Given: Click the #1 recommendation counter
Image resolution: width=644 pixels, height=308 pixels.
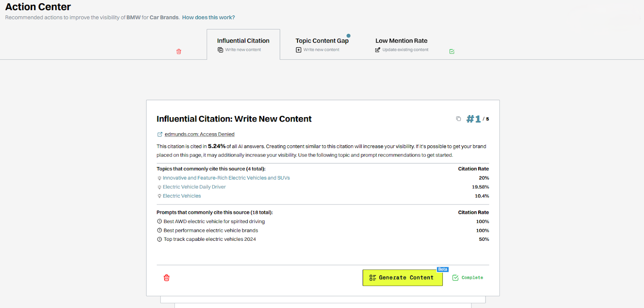Looking at the screenshot, I should (x=473, y=119).
